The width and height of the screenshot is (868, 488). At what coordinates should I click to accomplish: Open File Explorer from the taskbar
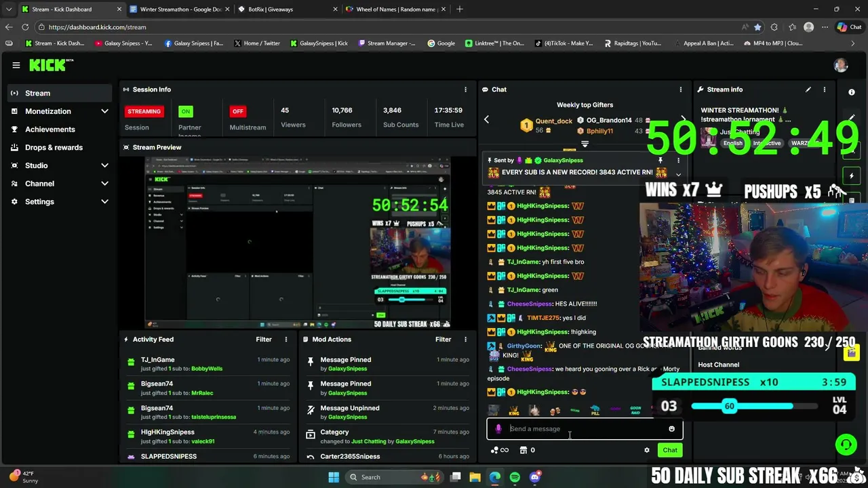[x=475, y=477]
